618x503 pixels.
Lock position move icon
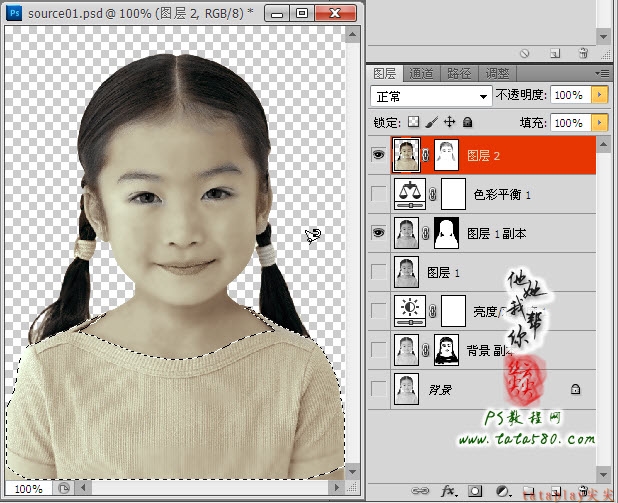(449, 122)
